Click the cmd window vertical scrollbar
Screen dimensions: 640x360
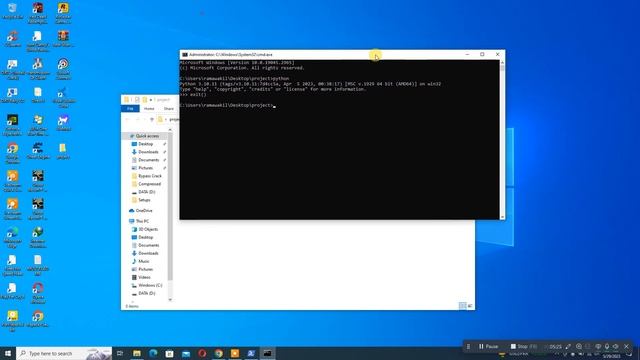502,139
